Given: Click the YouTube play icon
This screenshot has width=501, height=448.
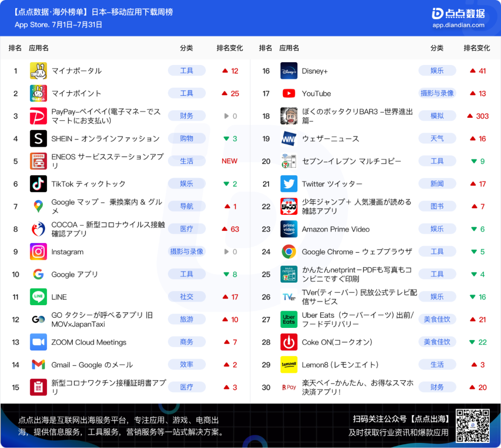Looking at the screenshot, I should [x=289, y=93].
